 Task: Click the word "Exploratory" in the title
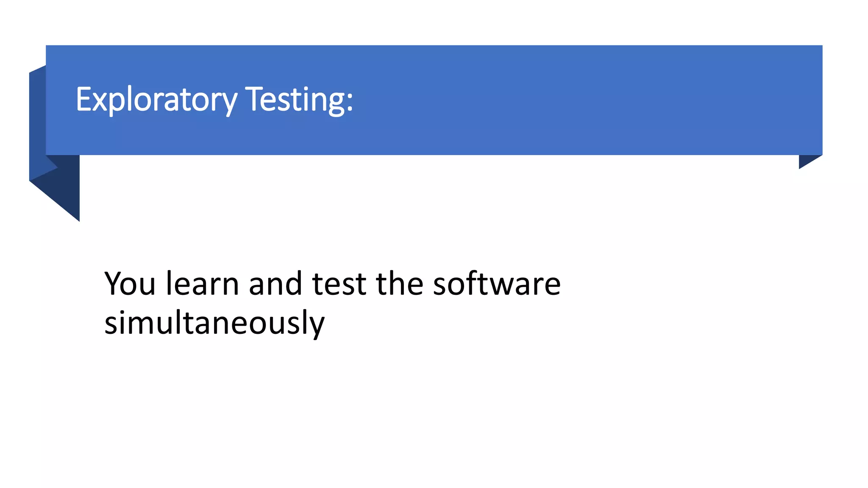point(156,100)
